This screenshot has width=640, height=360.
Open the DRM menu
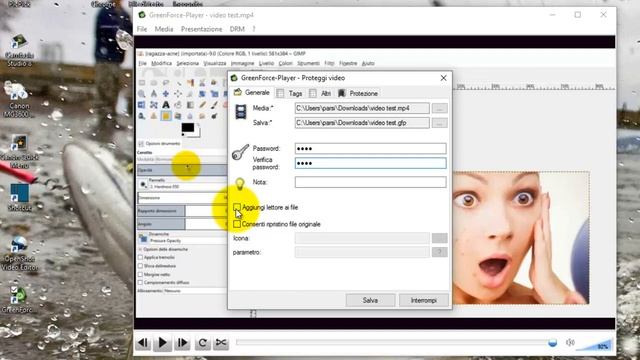click(x=237, y=29)
